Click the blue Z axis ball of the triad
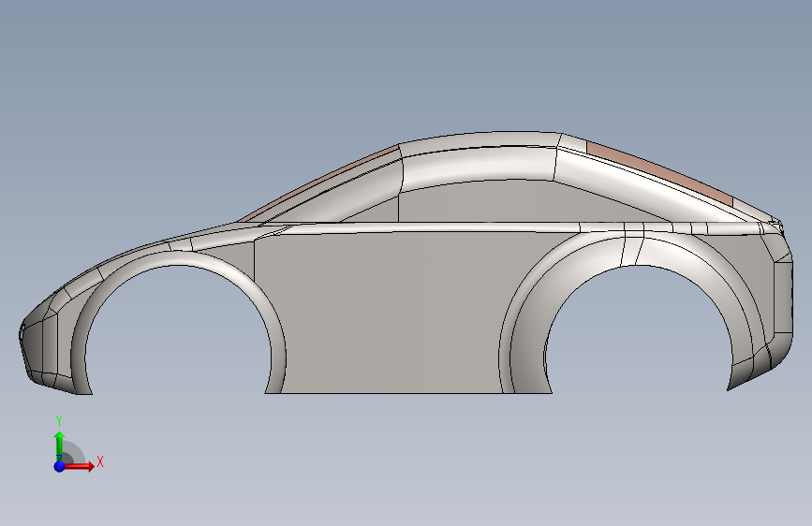 click(59, 466)
